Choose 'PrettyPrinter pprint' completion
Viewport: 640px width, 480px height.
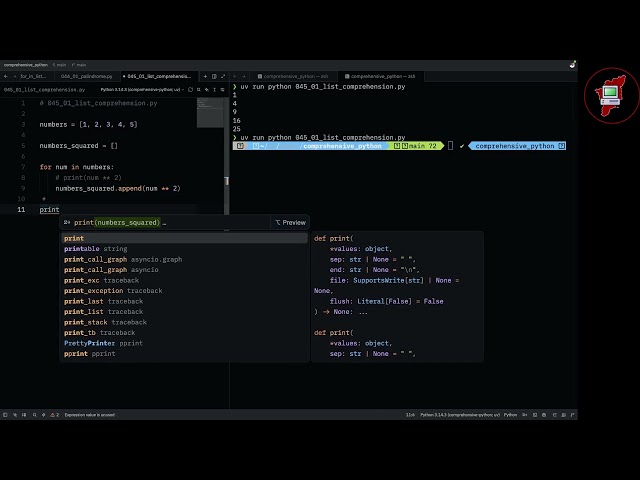point(184,343)
